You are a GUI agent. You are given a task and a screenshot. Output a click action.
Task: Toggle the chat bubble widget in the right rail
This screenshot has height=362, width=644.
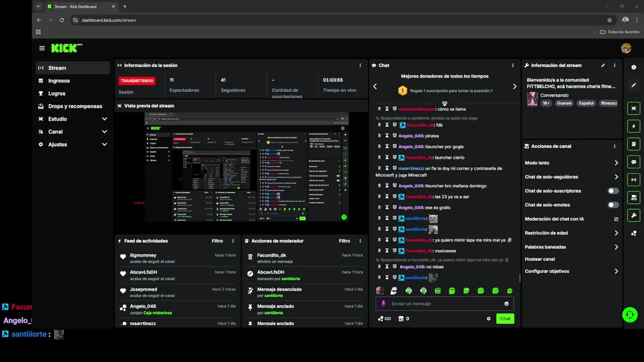click(x=633, y=162)
